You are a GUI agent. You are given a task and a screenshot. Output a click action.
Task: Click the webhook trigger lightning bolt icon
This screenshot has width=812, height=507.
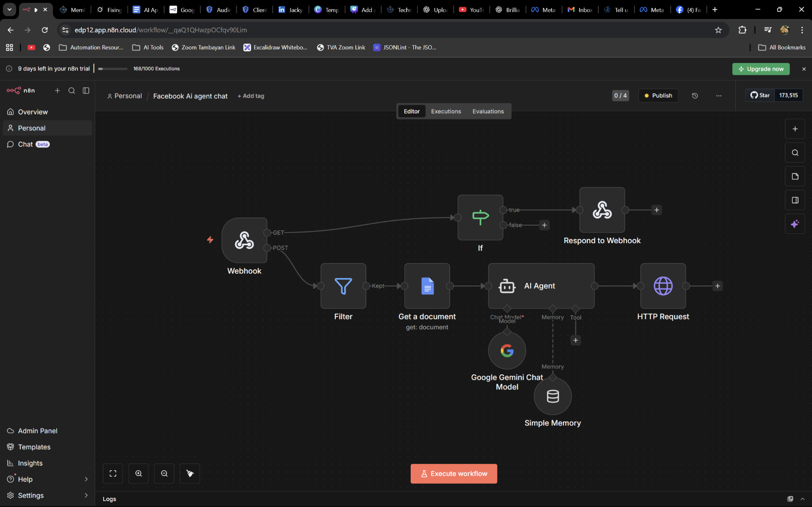tap(210, 240)
